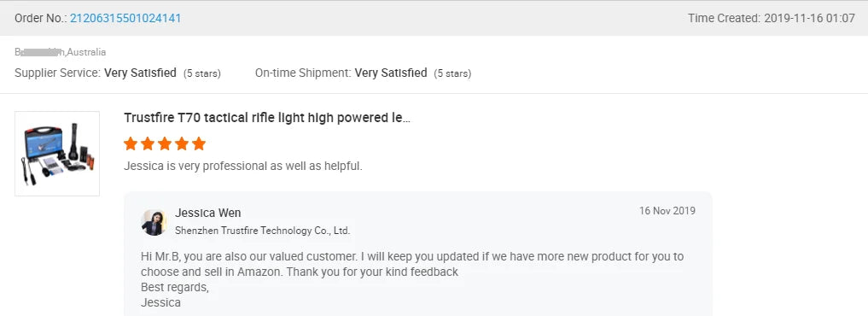
Task: Click the first orange rating star
Action: click(131, 144)
